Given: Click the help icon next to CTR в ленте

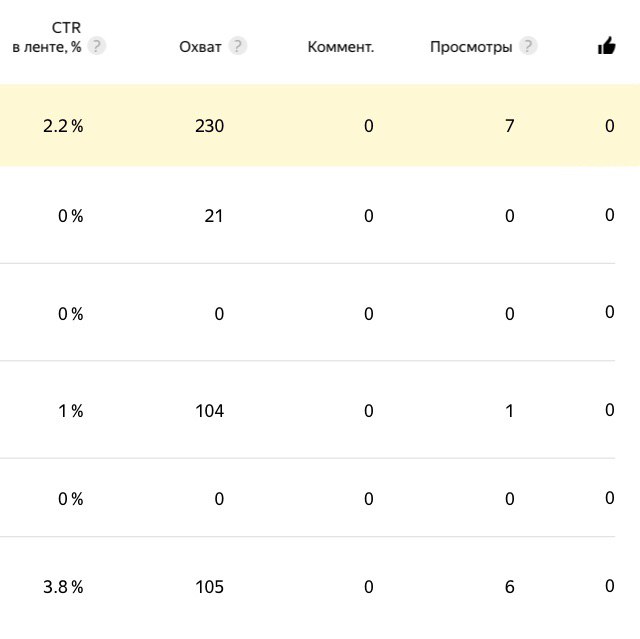Looking at the screenshot, I should (96, 46).
